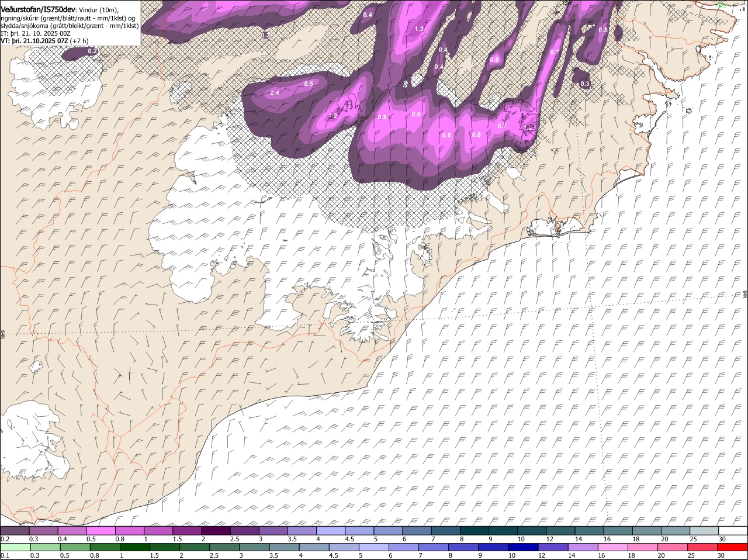
Task: Pick lower legend swatch between 25 and 30
Action: tap(704, 548)
